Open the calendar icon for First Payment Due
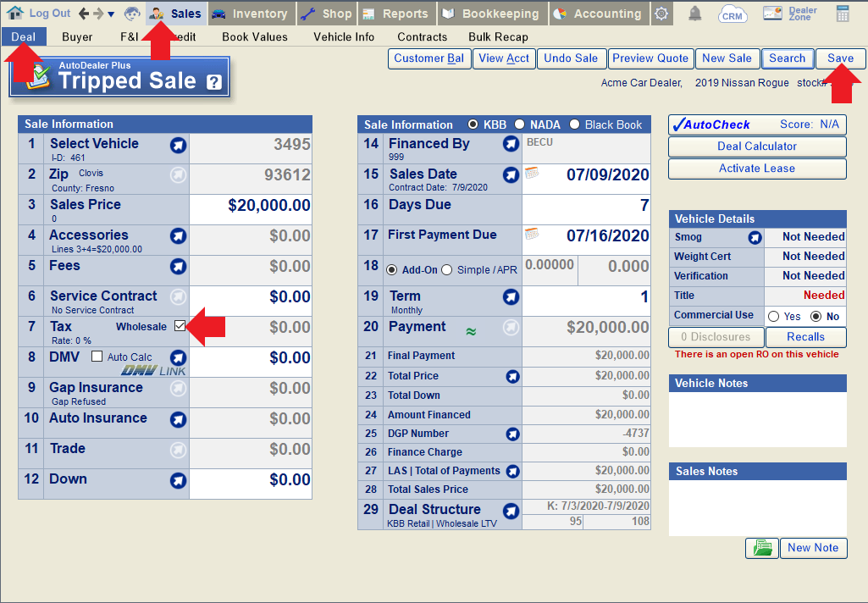Viewport: 868px width, 603px height. point(532,233)
